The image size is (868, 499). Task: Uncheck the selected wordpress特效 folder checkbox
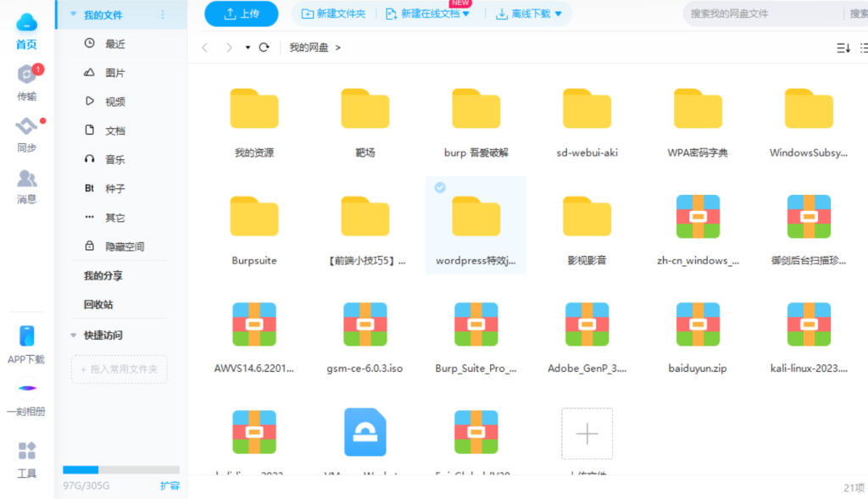[440, 187]
